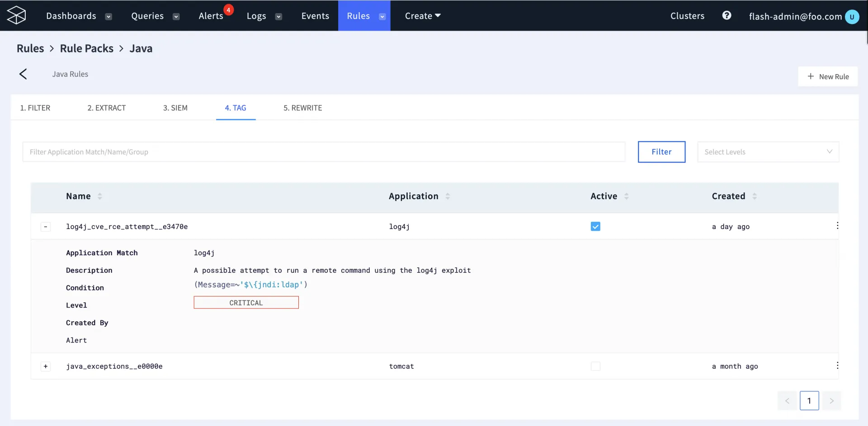This screenshot has height=426, width=868.
Task: Click the red CRITICAL level badge
Action: pos(246,303)
